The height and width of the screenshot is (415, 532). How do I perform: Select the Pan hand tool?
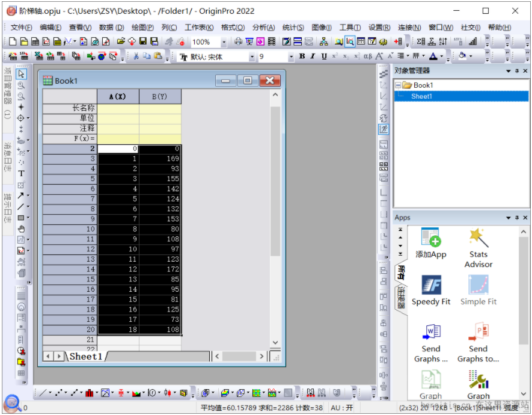(x=21, y=229)
